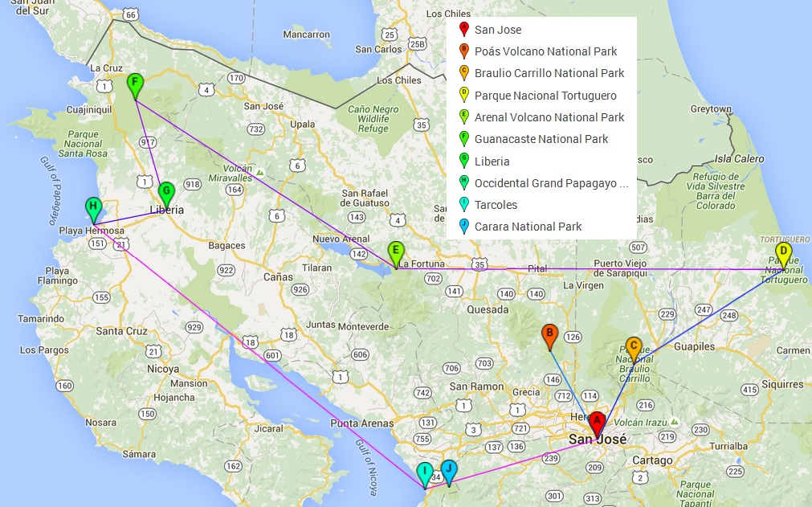
Task: Click the "Cuajiniquil" map label
Action: click(89, 110)
